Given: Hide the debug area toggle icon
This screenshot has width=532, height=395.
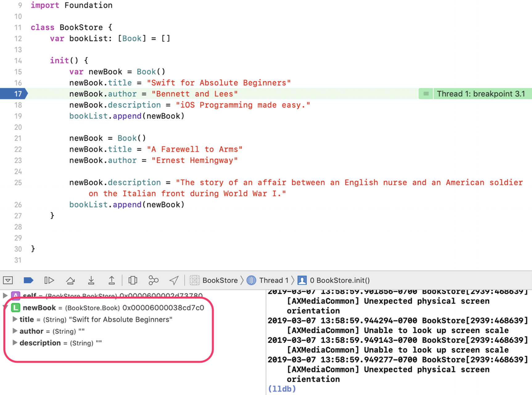Looking at the screenshot, I should [8, 280].
